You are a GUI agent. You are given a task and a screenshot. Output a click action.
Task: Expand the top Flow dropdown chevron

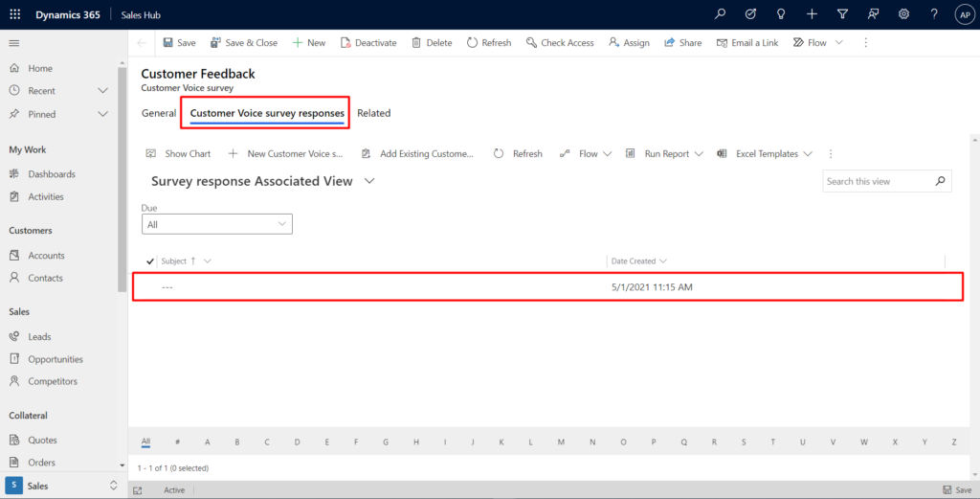838,42
